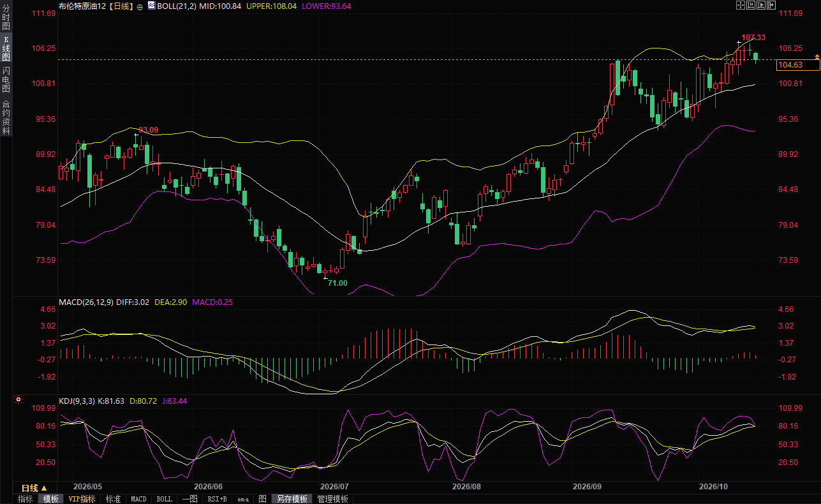Click the 93.09 price annotation
This screenshot has width=821, height=504.
(148, 130)
